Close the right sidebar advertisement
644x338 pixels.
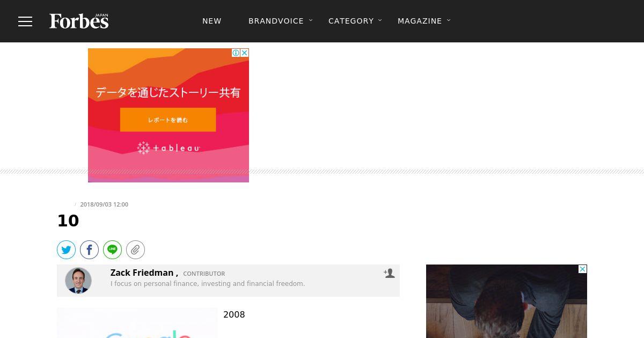tap(583, 269)
